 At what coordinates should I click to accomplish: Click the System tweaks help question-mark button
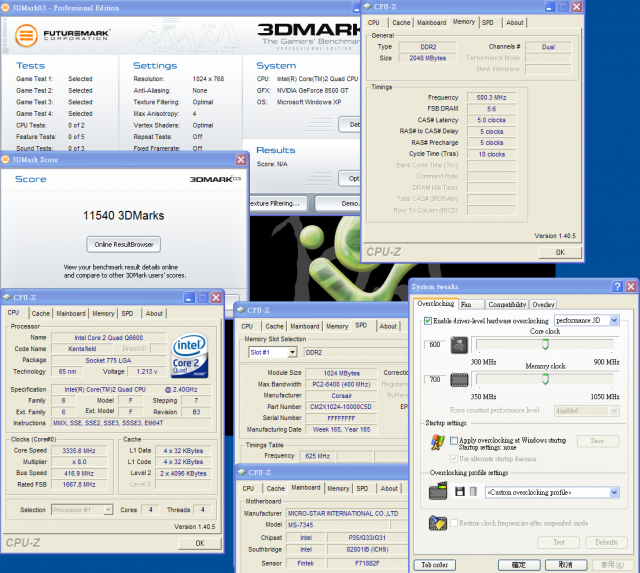coord(617,286)
